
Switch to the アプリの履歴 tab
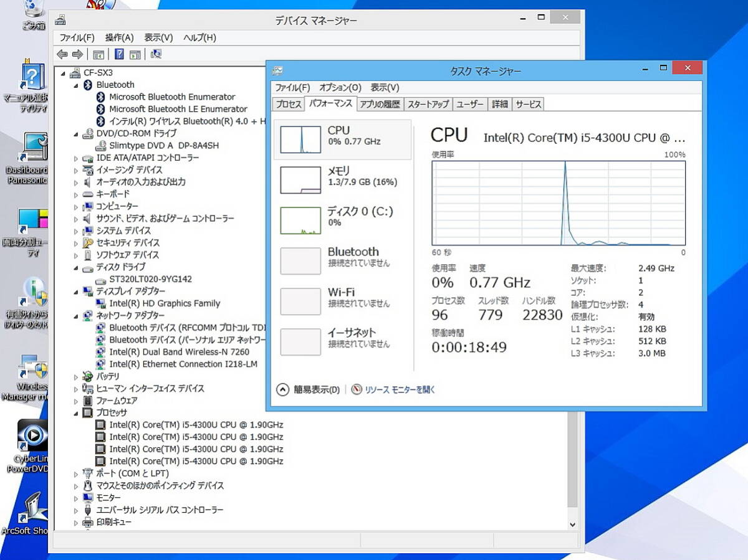point(380,105)
